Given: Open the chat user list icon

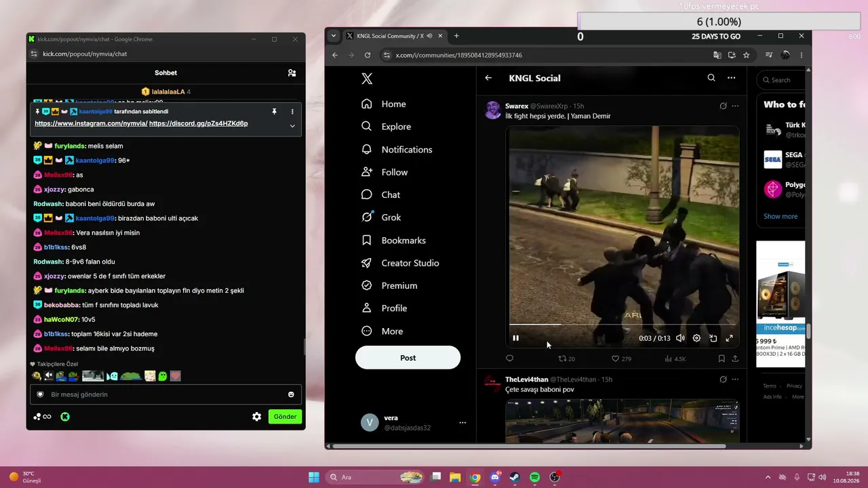Looking at the screenshot, I should [292, 73].
